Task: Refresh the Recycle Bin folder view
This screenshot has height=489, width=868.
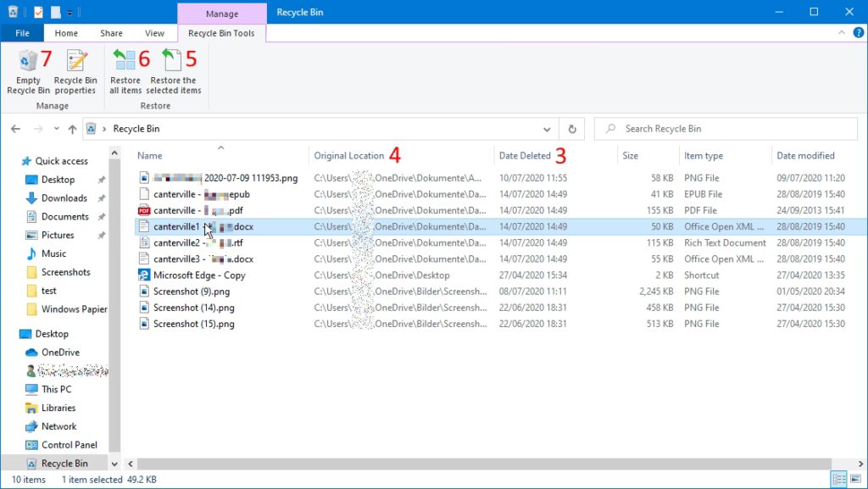Action: pyautogui.click(x=573, y=129)
